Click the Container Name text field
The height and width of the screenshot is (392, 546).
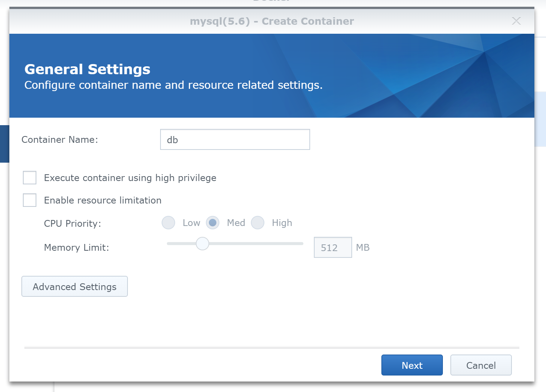click(235, 140)
